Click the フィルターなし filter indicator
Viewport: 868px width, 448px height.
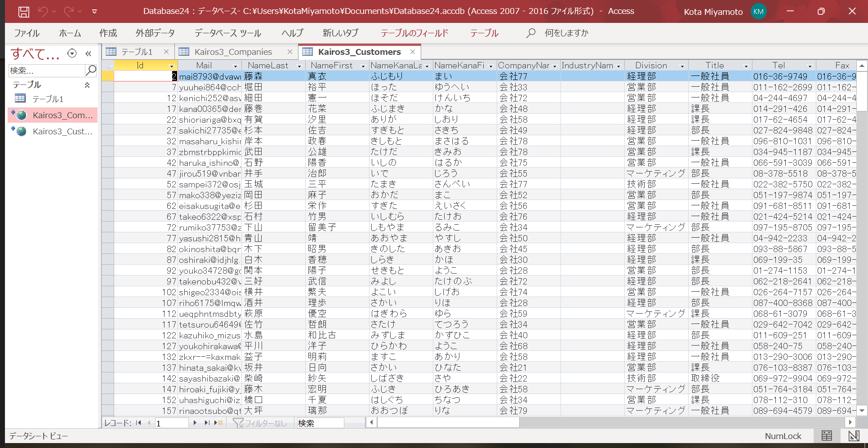pos(260,423)
